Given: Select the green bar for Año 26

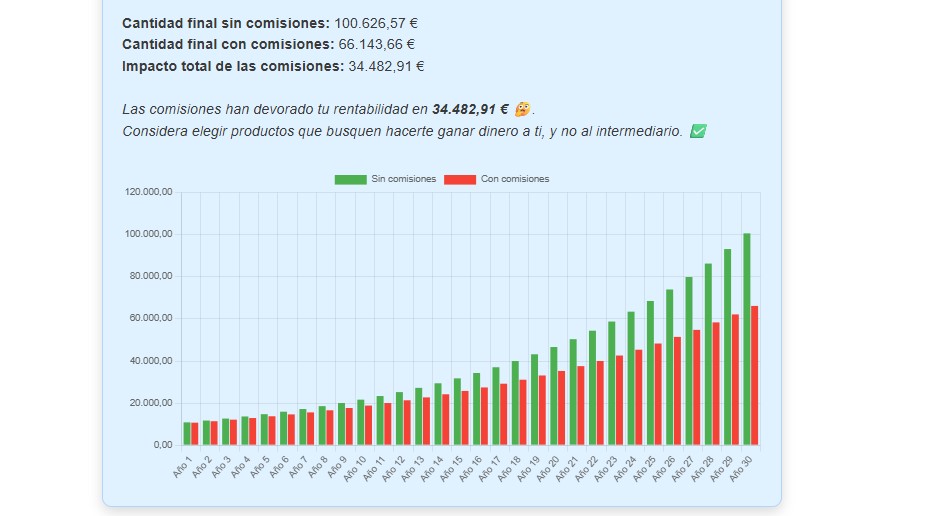Looking at the screenshot, I should [x=669, y=367].
